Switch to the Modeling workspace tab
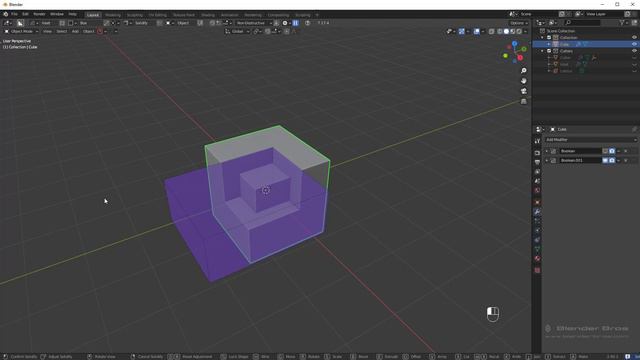This screenshot has width=640, height=360. (113, 15)
